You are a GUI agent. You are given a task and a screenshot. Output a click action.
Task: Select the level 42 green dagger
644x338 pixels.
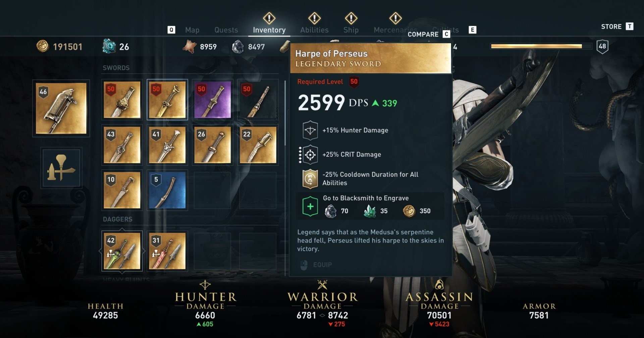pyautogui.click(x=122, y=251)
